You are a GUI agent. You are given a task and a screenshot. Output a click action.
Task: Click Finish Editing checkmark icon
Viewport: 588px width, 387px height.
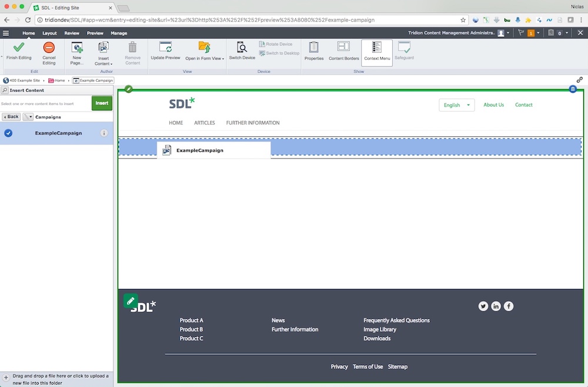[19, 48]
